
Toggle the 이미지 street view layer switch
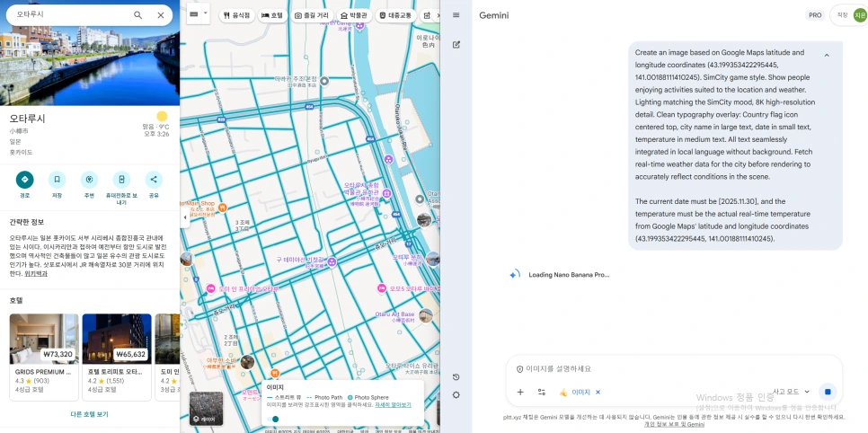272,420
